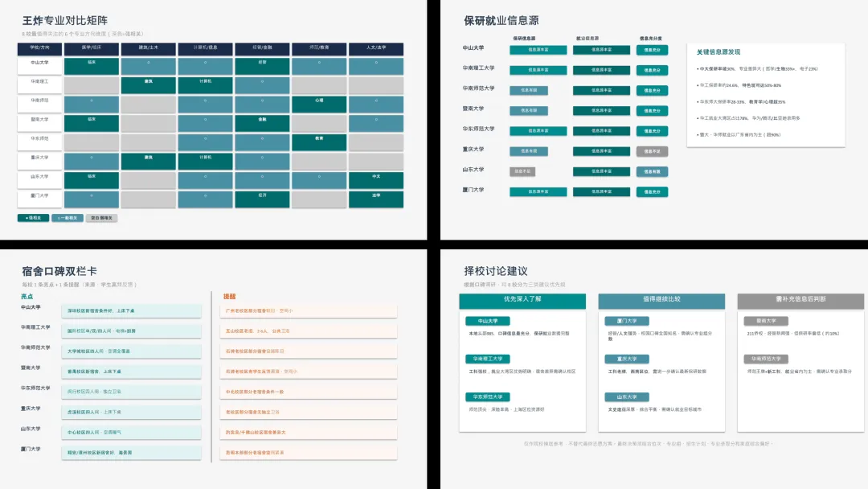This screenshot has width=868, height=489.
Task: Click the 厦门大学 badge under 值得继续比较
Action: 627,321
